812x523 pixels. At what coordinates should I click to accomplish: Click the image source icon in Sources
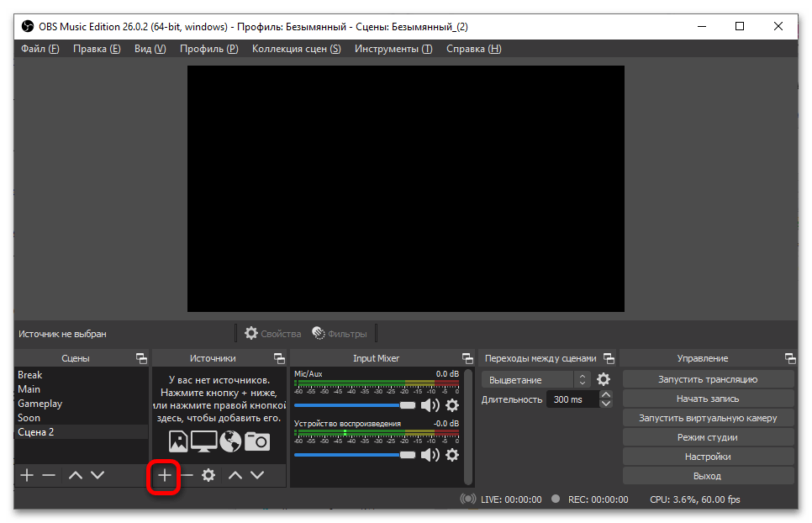click(178, 441)
